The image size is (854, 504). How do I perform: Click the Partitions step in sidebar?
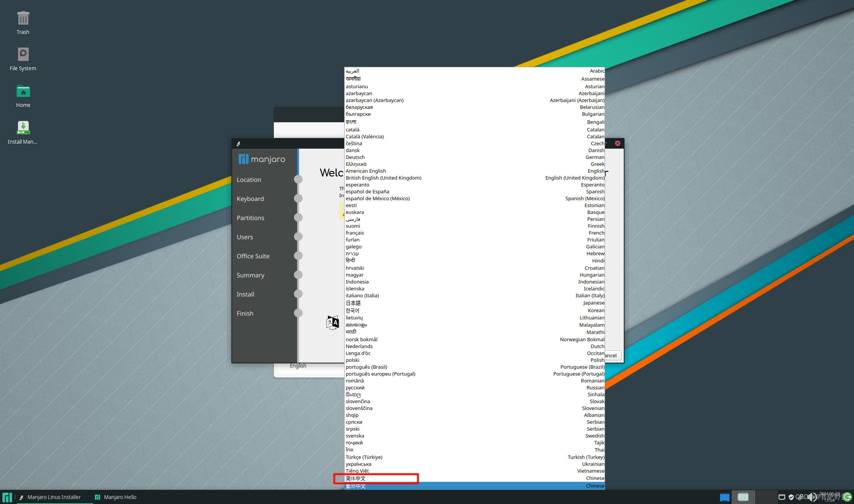point(251,218)
